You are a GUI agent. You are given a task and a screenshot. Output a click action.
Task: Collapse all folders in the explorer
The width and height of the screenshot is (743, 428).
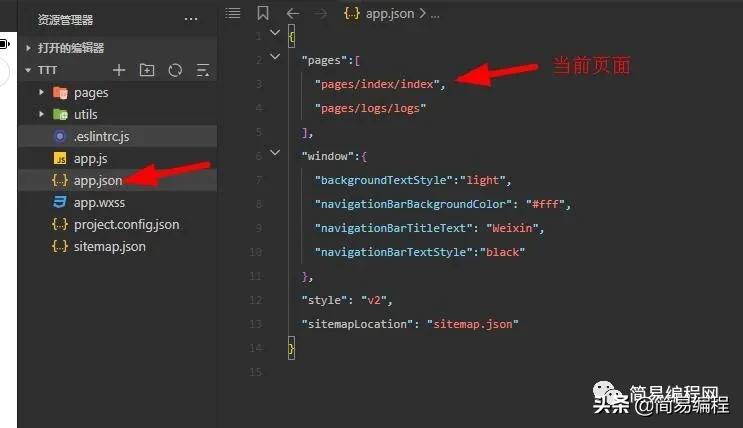point(203,71)
